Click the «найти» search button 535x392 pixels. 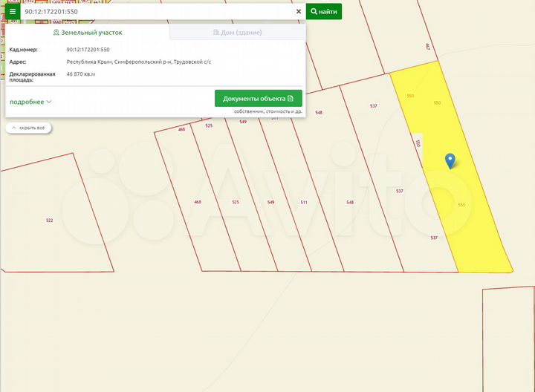pos(324,12)
